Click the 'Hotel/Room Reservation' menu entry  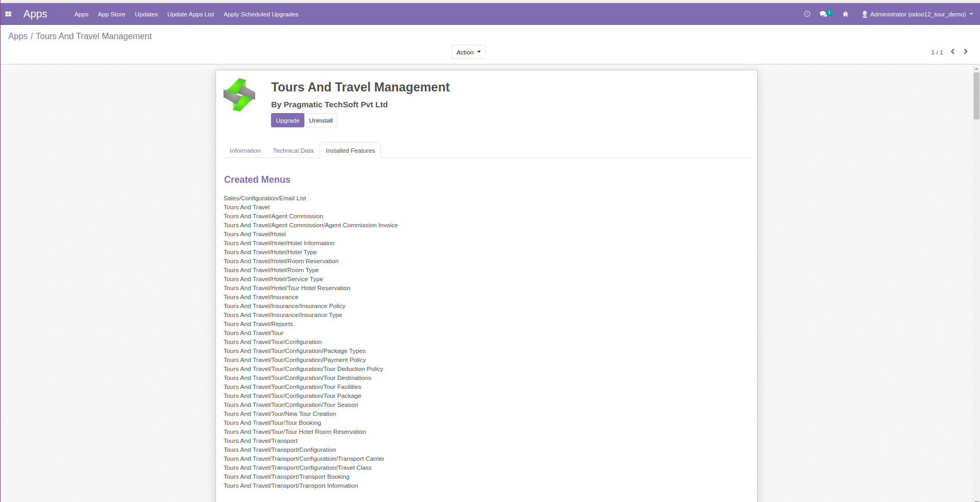281,261
